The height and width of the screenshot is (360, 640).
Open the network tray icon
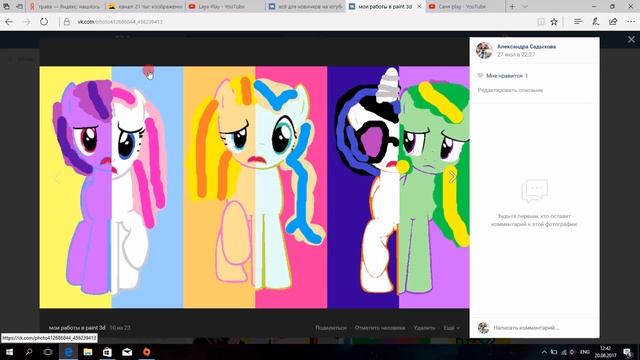point(564,352)
